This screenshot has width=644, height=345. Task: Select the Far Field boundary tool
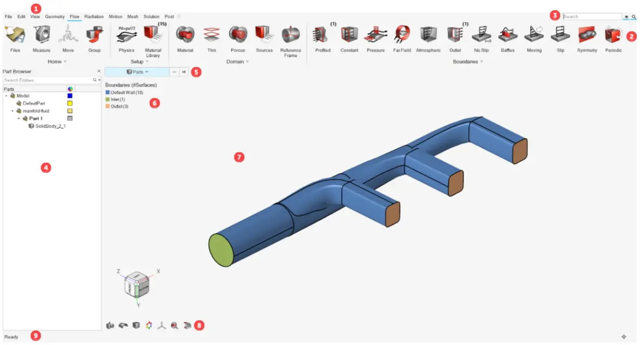click(x=401, y=36)
